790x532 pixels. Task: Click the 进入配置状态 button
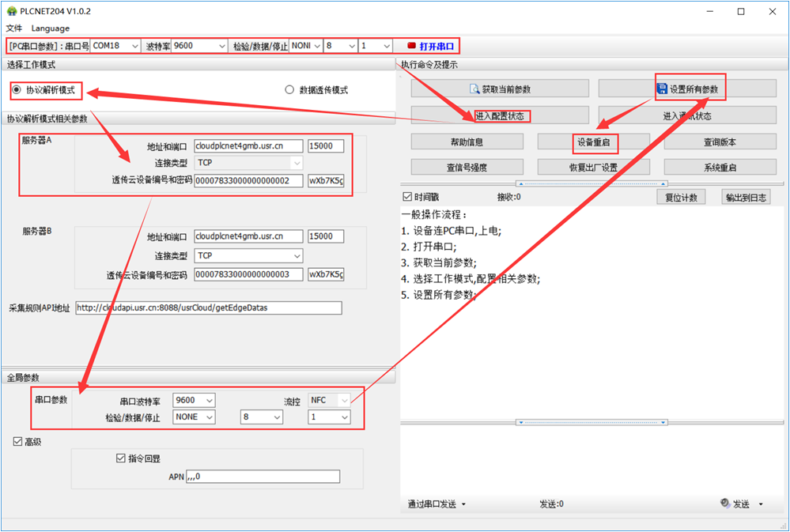coord(500,115)
